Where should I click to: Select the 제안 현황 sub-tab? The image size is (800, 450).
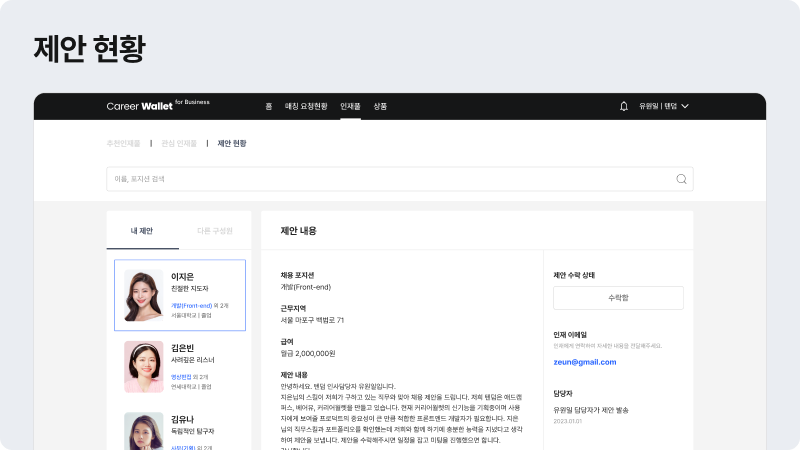pyautogui.click(x=232, y=143)
